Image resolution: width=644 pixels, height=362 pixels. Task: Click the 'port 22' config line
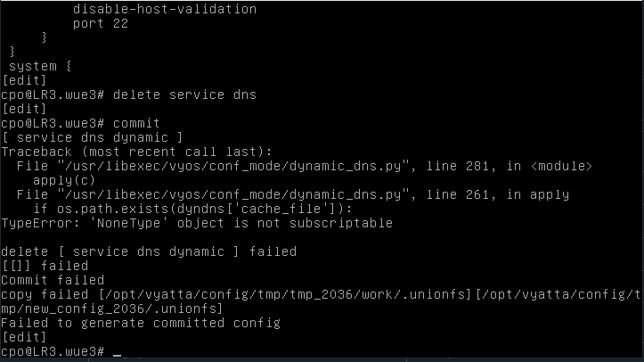(100, 23)
